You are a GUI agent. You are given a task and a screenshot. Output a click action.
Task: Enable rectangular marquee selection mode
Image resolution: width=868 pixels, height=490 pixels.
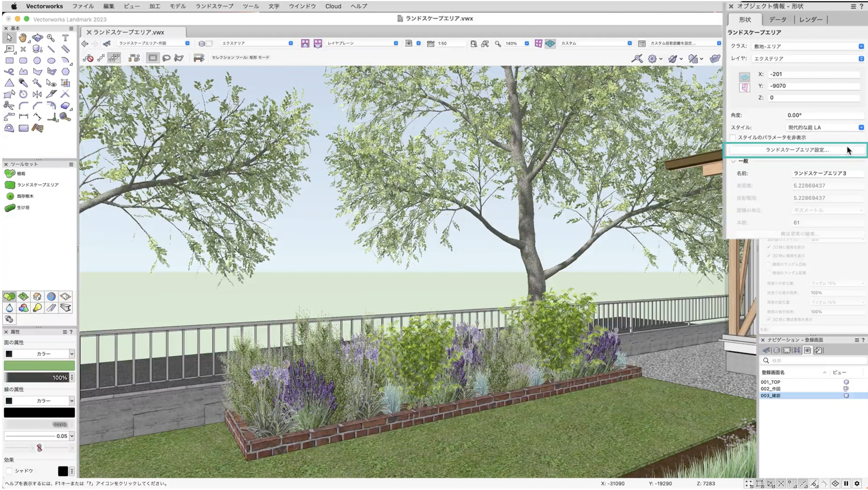coord(153,58)
